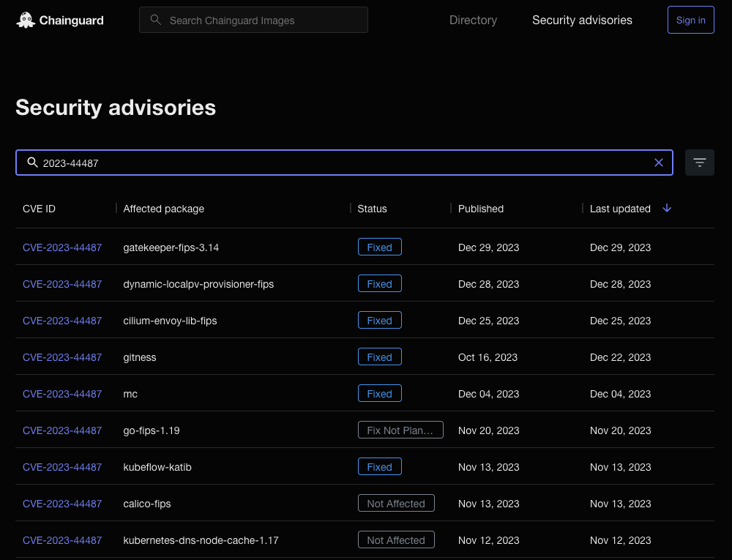Sort by the Published column header
Screen dimensions: 732x560
point(480,209)
